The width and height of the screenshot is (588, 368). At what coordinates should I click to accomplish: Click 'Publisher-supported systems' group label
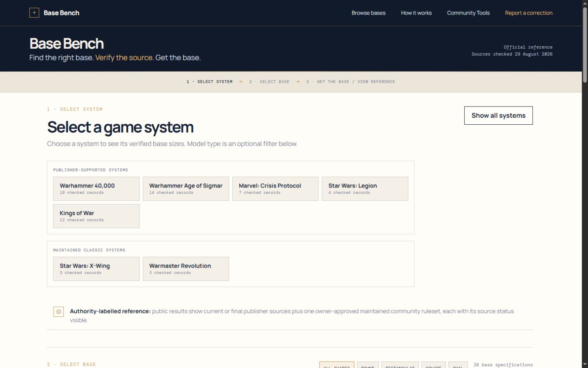pyautogui.click(x=90, y=170)
